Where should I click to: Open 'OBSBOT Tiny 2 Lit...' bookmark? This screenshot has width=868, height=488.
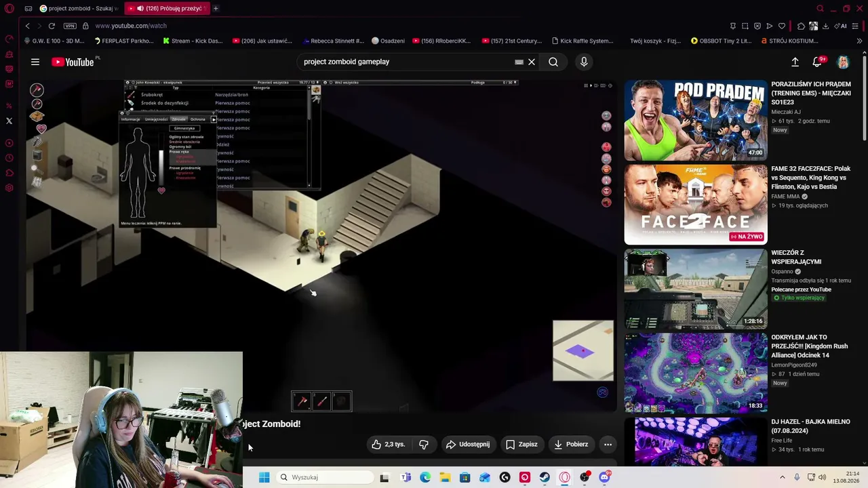coord(722,41)
